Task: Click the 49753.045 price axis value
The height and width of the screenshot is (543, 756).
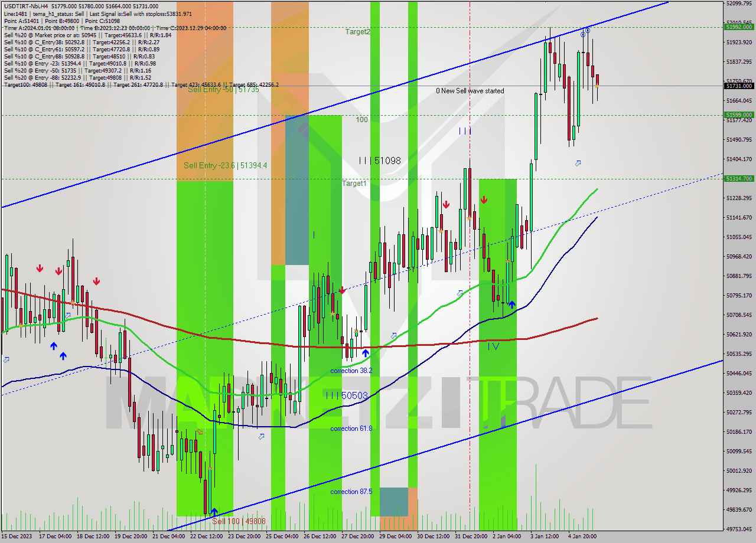Action: [x=739, y=529]
